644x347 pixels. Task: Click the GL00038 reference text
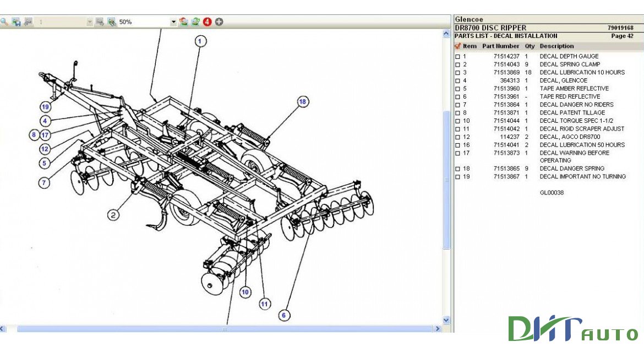[x=552, y=192]
